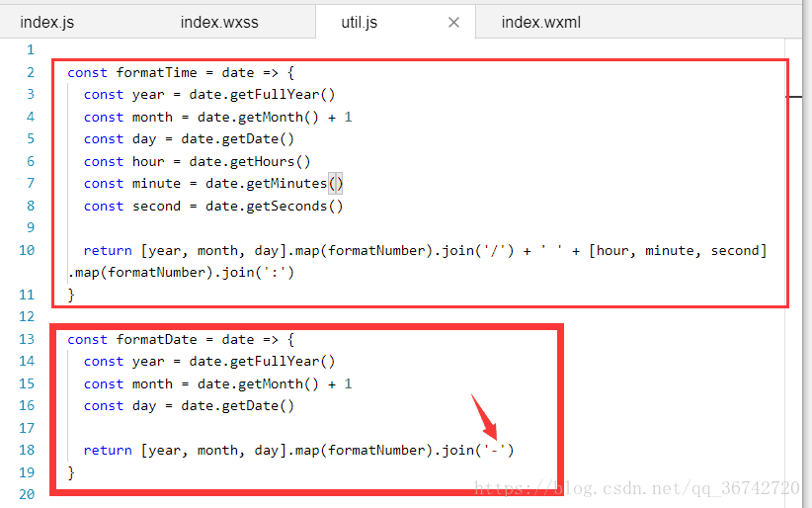Click the closing brace on line 19
Screen dimensions: 812x508
(x=71, y=472)
